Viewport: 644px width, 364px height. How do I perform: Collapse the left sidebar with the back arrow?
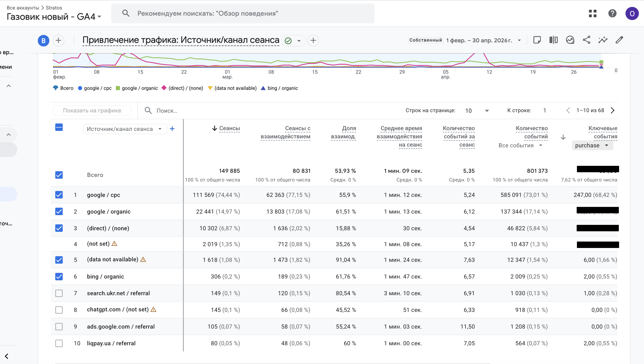pos(7,356)
